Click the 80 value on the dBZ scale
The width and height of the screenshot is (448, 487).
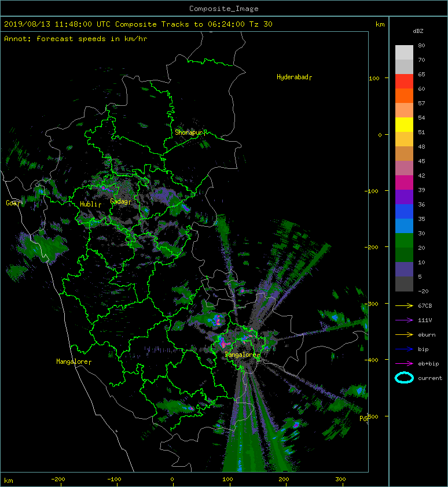point(421,45)
